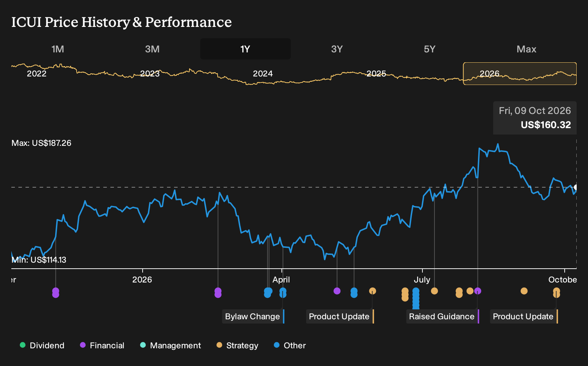Viewport: 588px width, 366px height.
Task: Click the white current-price dot on the price line
Action: [x=576, y=187]
